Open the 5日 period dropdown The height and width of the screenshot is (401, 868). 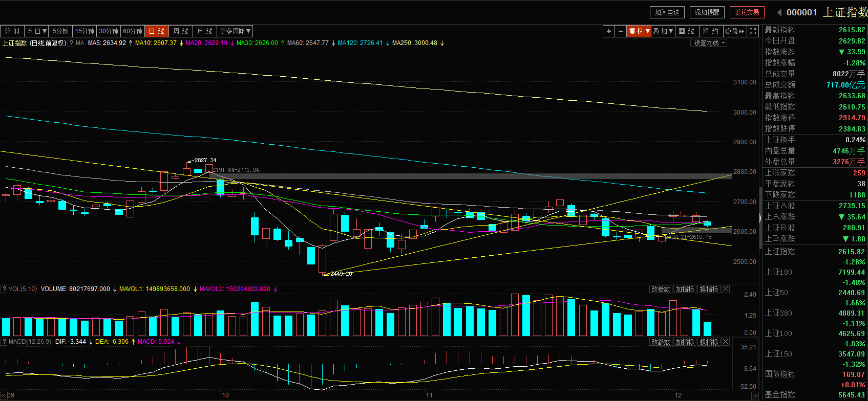(37, 31)
